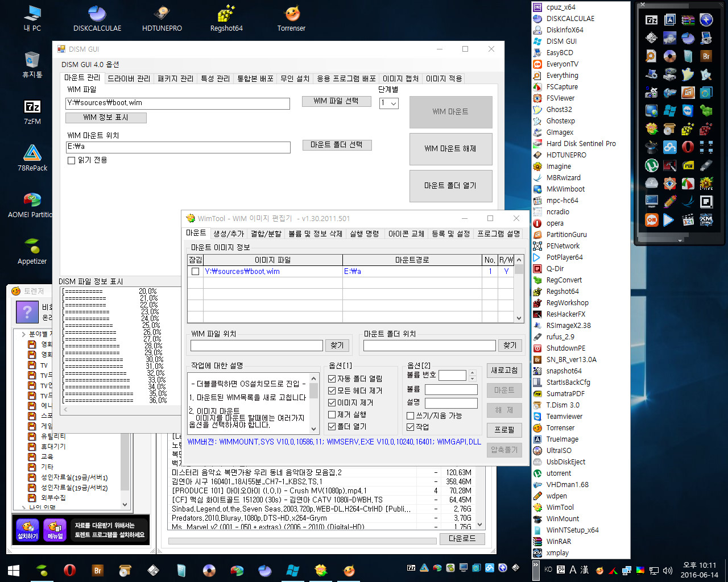728x582 pixels.
Task: Launch UltraISO from the program list
Action: pyautogui.click(x=559, y=451)
